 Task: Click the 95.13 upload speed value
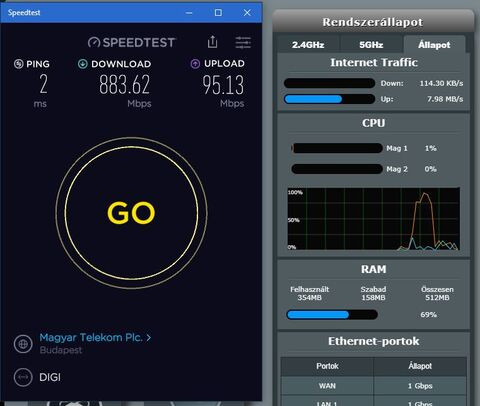point(223,84)
